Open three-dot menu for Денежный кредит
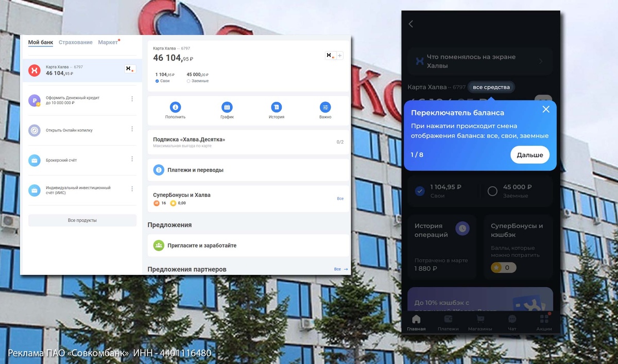Image resolution: width=618 pixels, height=364 pixels. (132, 99)
